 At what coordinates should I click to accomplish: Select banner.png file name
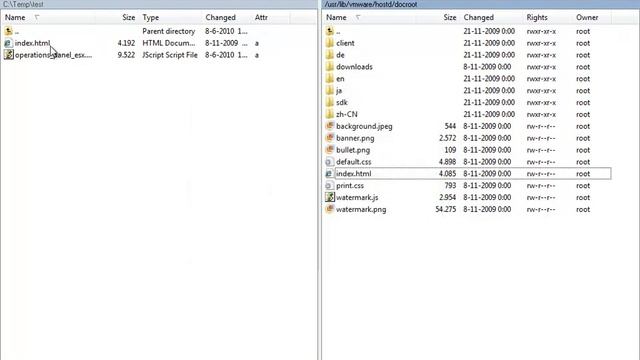[x=355, y=138]
